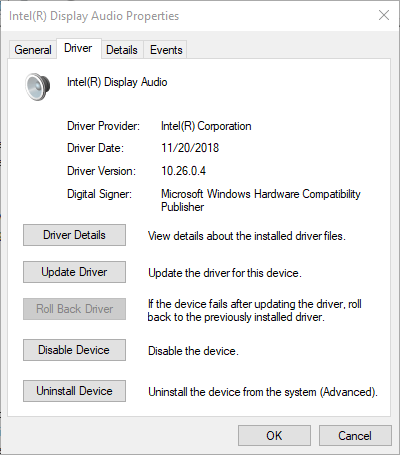Select the 10.26.0.4 version number
This screenshot has height=455, width=400.
pyautogui.click(x=183, y=171)
